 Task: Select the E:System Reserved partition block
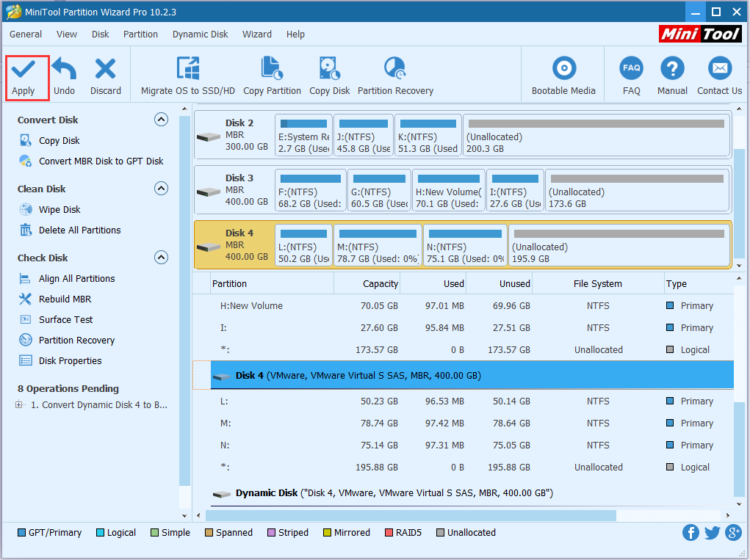[303, 135]
